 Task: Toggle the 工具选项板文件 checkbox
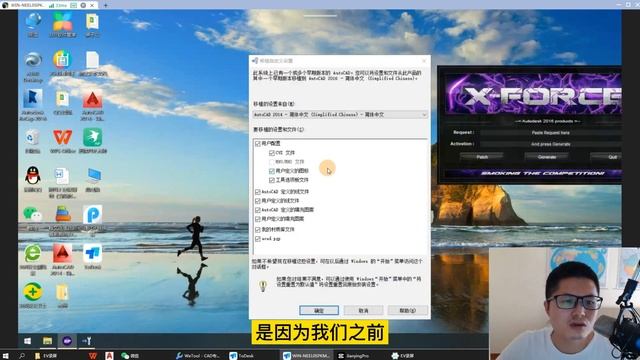[x=271, y=180]
